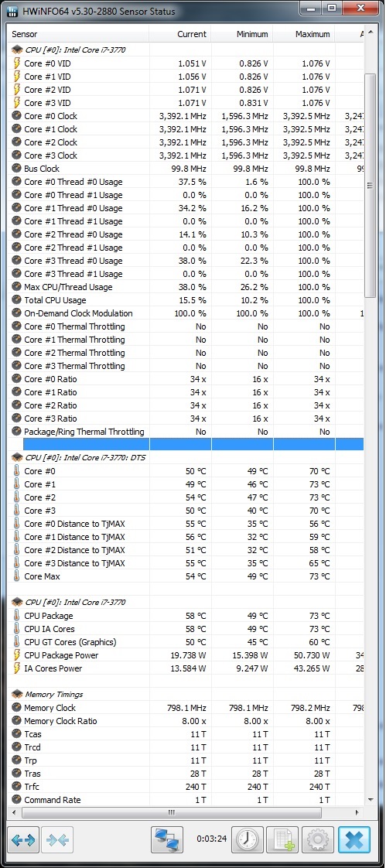
Task: Click the Current column header
Action: coord(180,34)
